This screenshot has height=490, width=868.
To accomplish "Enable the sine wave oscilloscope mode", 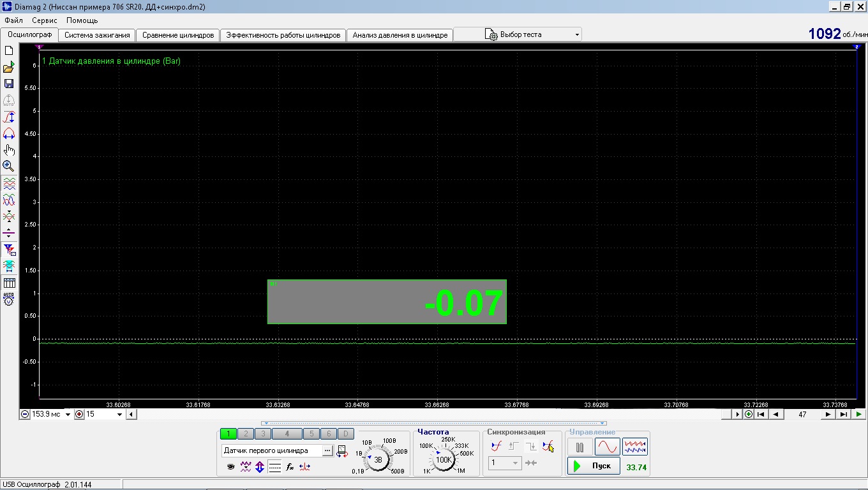I will pos(608,447).
